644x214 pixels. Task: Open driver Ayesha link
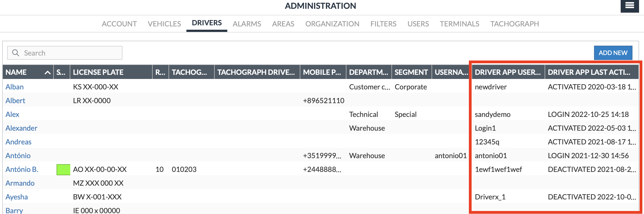coord(16,197)
